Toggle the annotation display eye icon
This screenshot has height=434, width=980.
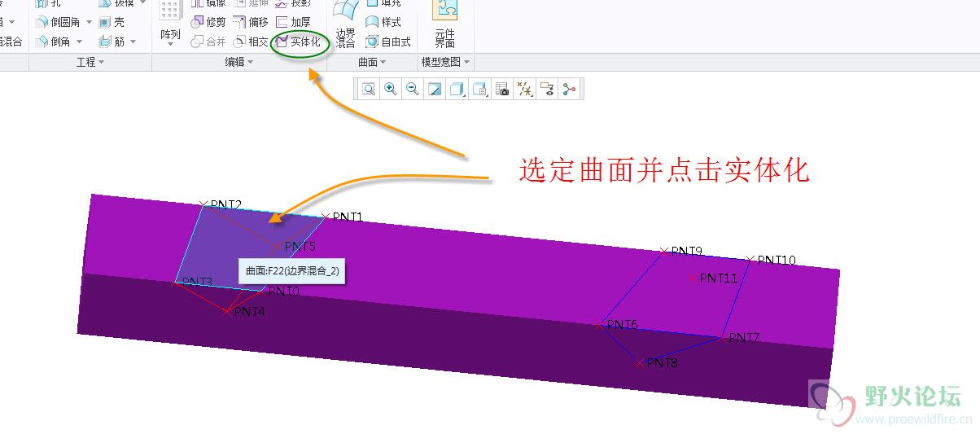tap(547, 90)
